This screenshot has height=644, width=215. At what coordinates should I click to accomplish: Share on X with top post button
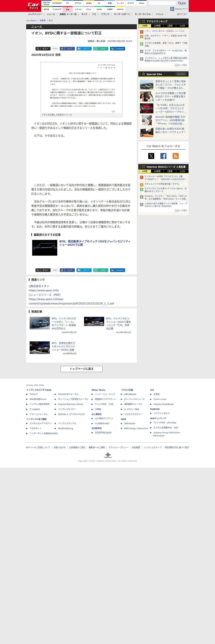[43, 49]
